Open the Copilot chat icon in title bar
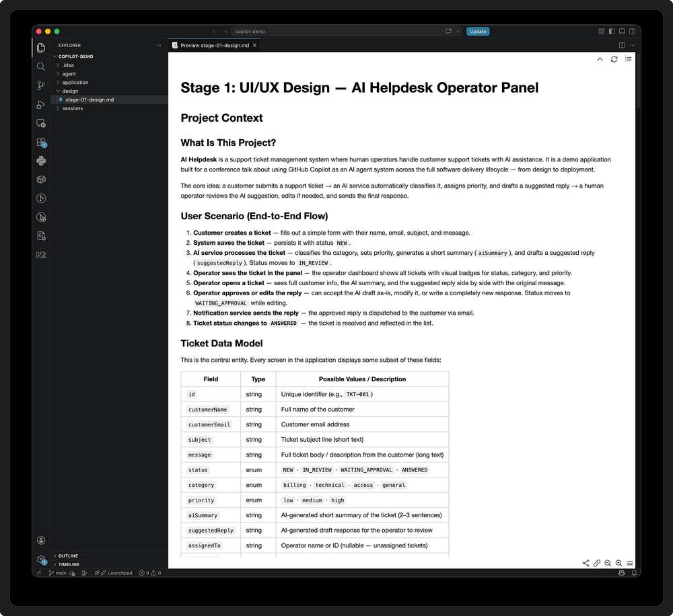The height and width of the screenshot is (616, 673). tap(448, 32)
